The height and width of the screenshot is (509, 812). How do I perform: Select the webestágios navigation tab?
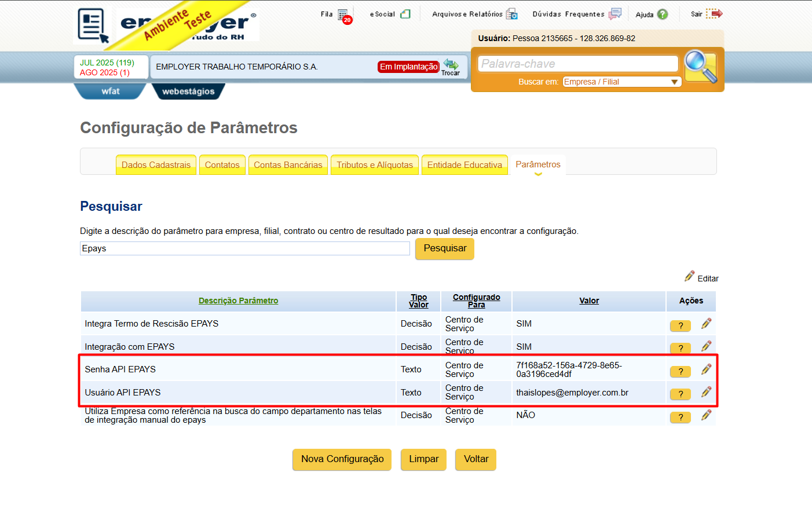(x=188, y=91)
